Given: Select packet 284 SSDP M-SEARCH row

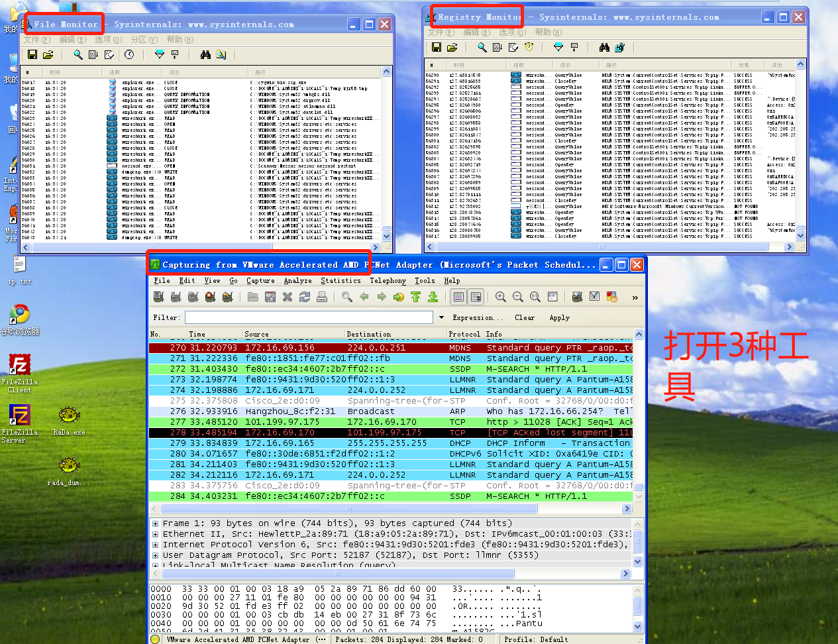Looking at the screenshot, I should [392, 496].
